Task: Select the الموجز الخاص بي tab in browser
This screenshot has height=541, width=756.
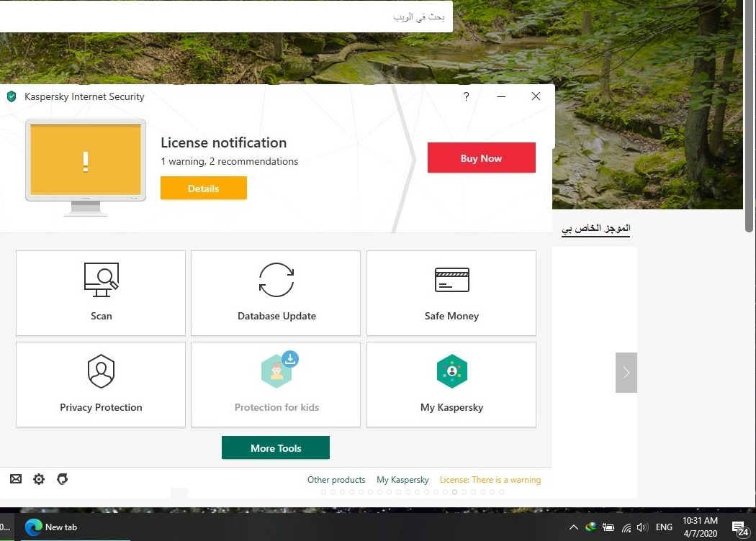Action: [596, 228]
